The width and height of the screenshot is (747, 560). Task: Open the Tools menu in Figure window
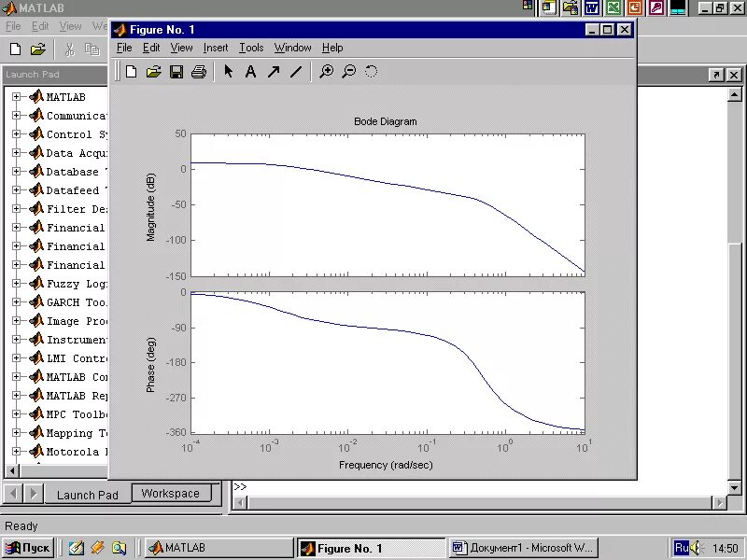pos(251,48)
